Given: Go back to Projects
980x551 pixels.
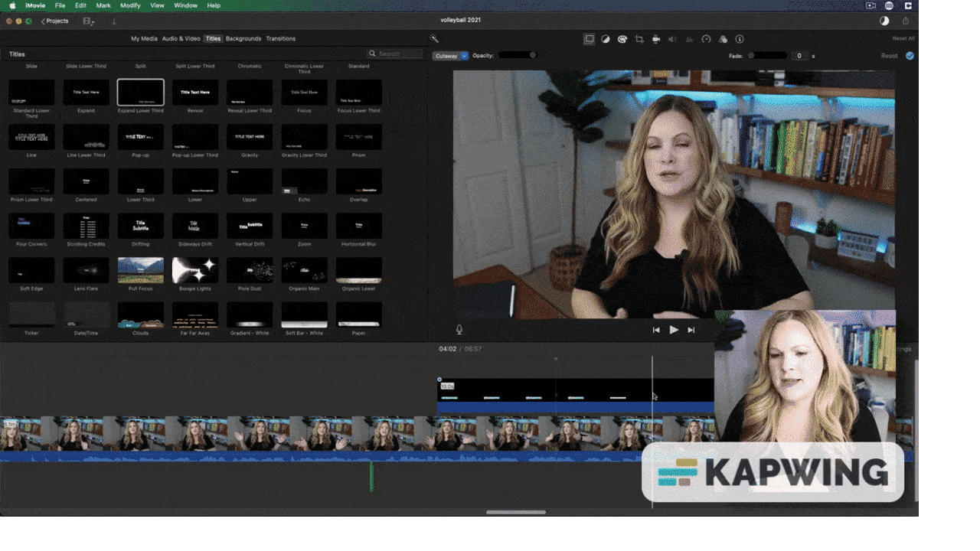Looking at the screenshot, I should (x=54, y=21).
